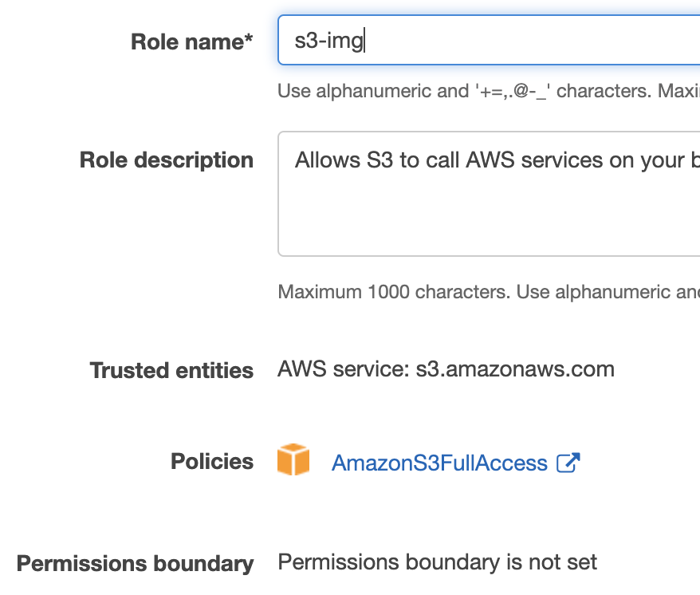Click 'AWS service: s3.amazonaws.com' text
The height and width of the screenshot is (595, 700).
pos(446,370)
